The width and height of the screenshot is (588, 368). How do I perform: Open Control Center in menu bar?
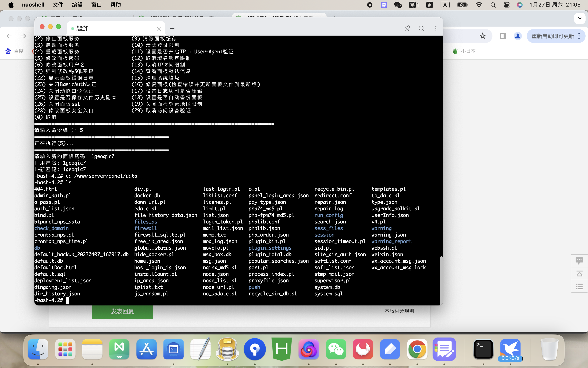[507, 5]
